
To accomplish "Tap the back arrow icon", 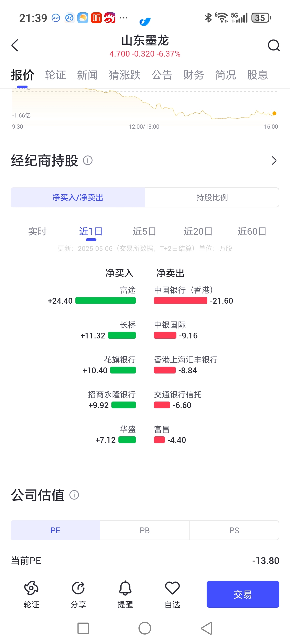I will click(15, 45).
